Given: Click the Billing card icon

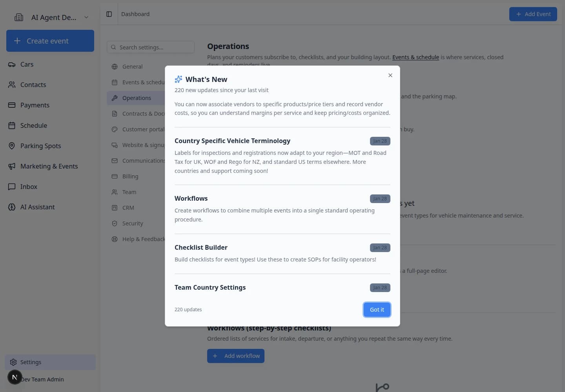Looking at the screenshot, I should (115, 176).
